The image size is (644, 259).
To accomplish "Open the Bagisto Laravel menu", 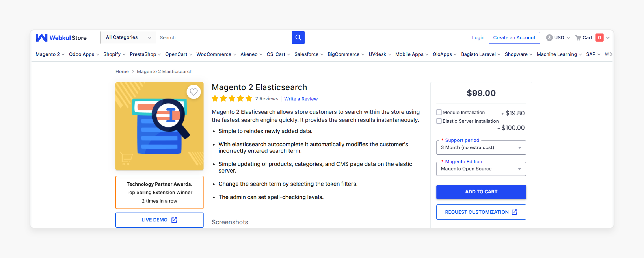I will 481,54.
